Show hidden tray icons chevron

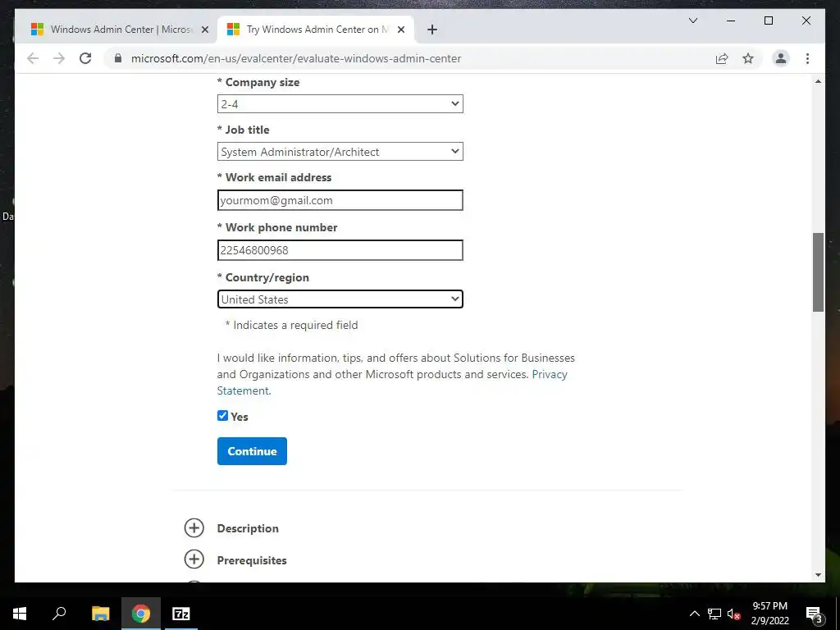[x=694, y=614]
